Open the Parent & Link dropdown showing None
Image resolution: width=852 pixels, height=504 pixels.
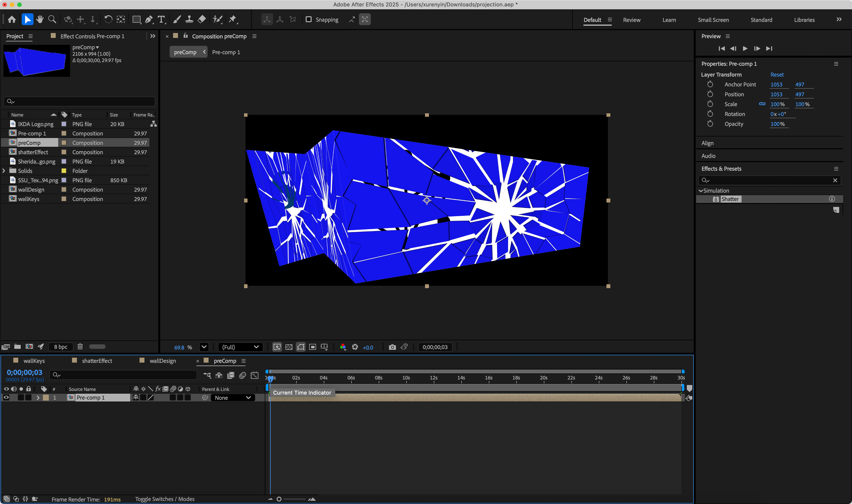(x=232, y=398)
